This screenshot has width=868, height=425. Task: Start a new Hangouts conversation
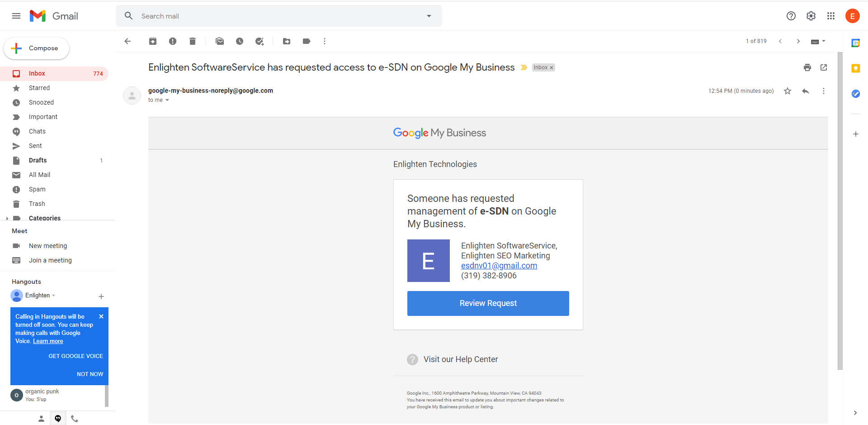pyautogui.click(x=101, y=296)
